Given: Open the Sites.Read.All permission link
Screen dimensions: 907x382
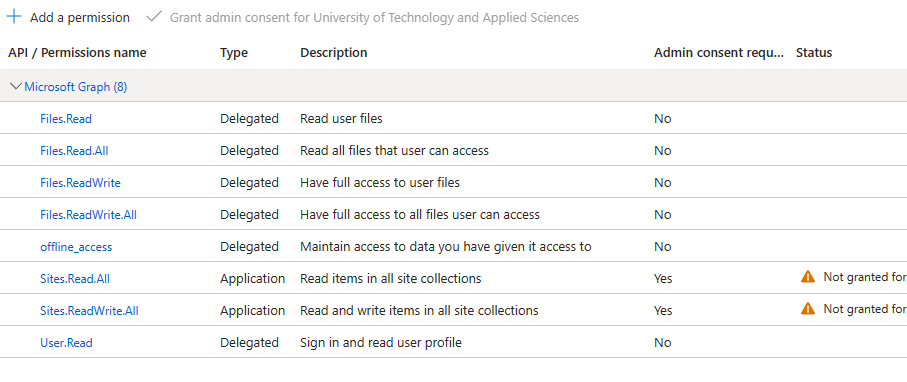Looking at the screenshot, I should click(75, 279).
